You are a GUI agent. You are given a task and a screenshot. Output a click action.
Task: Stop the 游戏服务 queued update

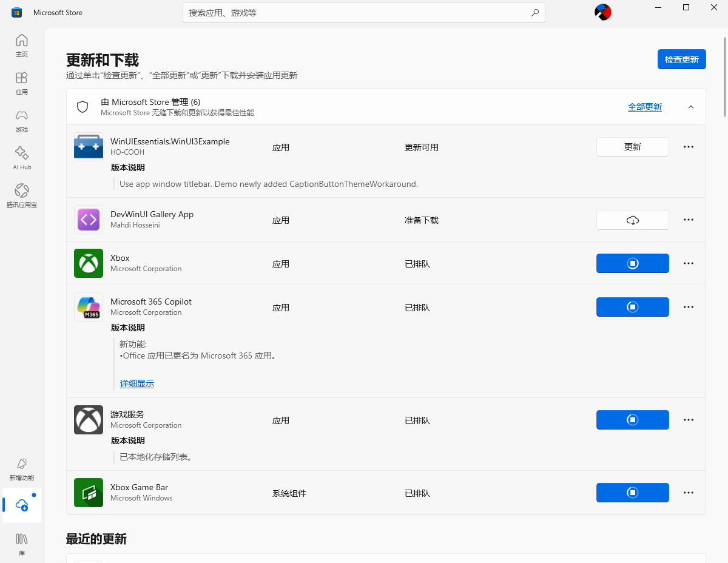633,420
